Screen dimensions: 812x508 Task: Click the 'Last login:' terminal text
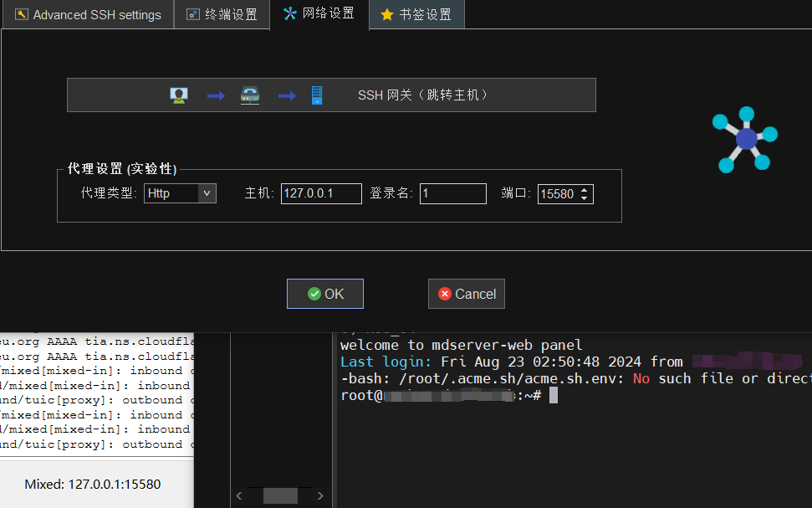[x=386, y=362]
